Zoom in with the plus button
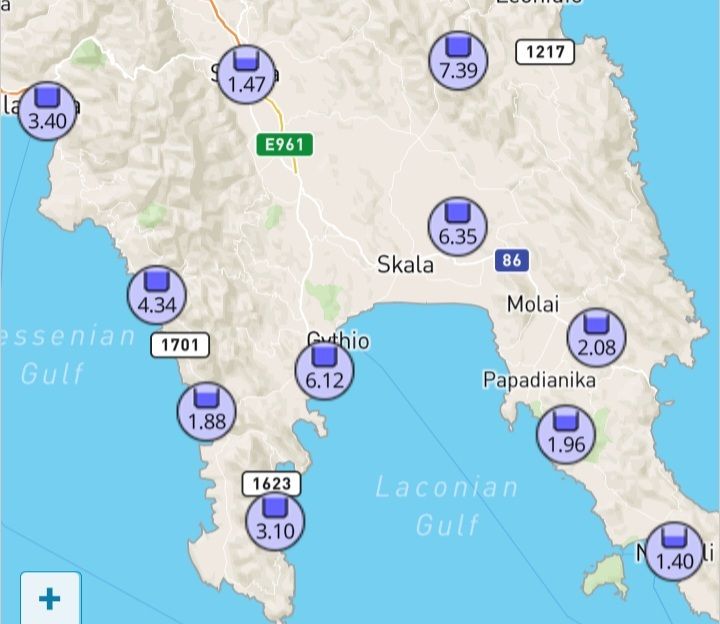 (x=51, y=598)
